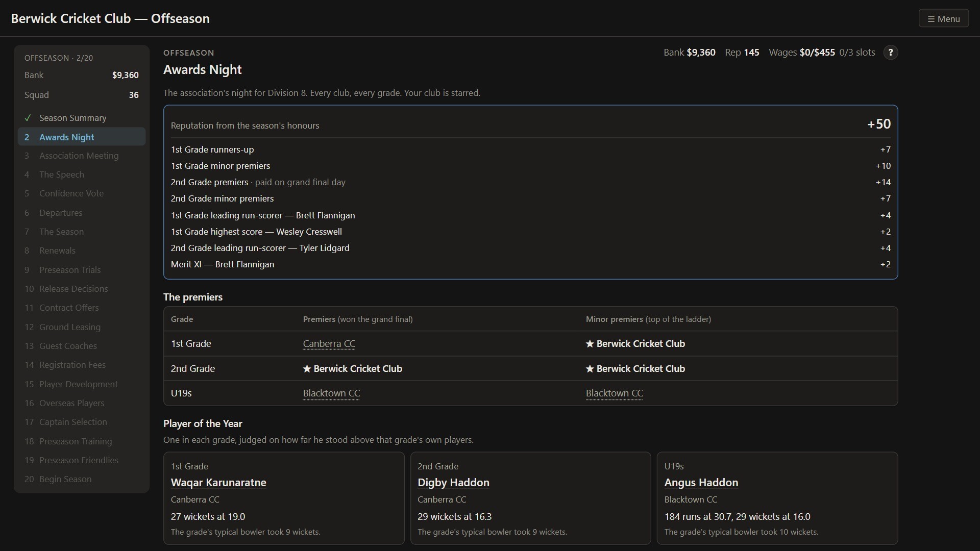Go to Contract Offers step
Image resolution: width=980 pixels, height=551 pixels.
[x=82, y=308]
